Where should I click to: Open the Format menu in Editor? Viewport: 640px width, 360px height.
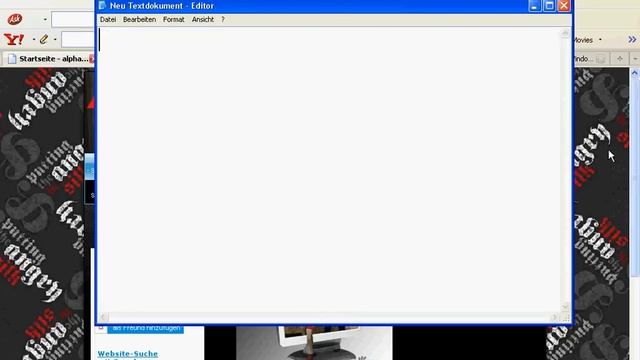click(173, 20)
